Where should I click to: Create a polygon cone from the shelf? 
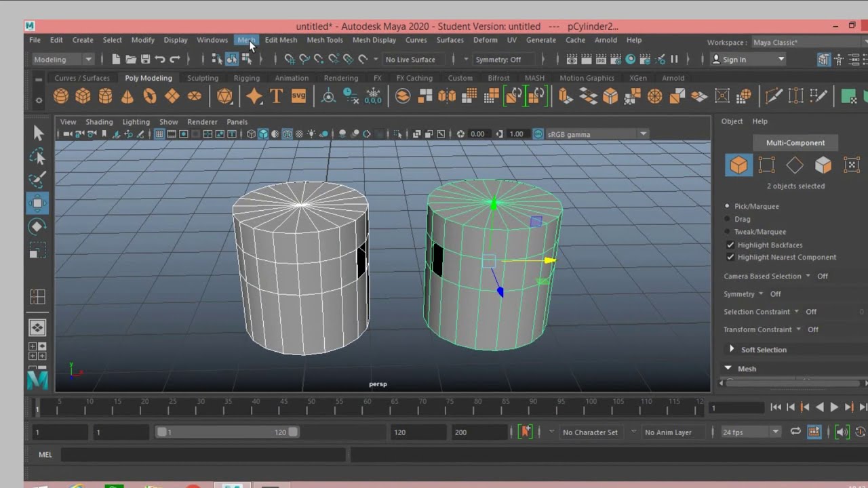point(127,96)
